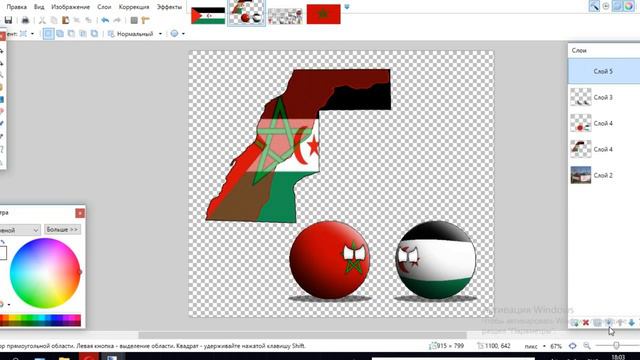Select Intersect selection mode icon
This screenshot has height=360, width=640.
coord(83,34)
